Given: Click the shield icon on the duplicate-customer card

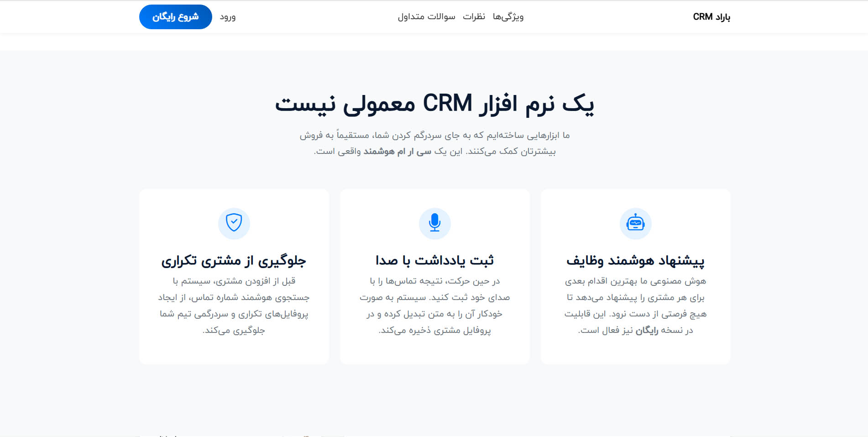Looking at the screenshot, I should coord(234,223).
